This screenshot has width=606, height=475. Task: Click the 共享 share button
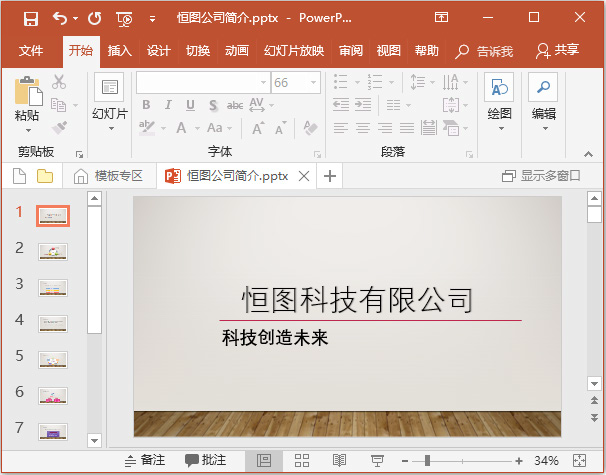(x=557, y=50)
